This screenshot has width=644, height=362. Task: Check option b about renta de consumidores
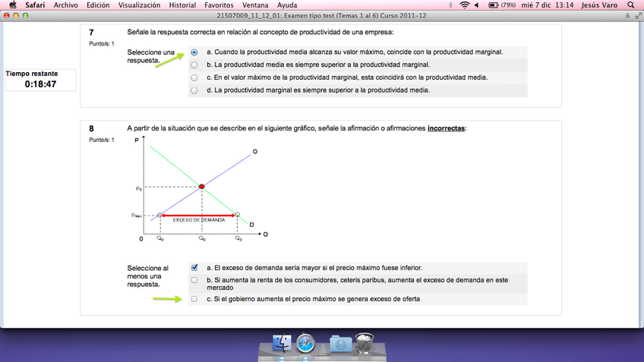point(195,280)
